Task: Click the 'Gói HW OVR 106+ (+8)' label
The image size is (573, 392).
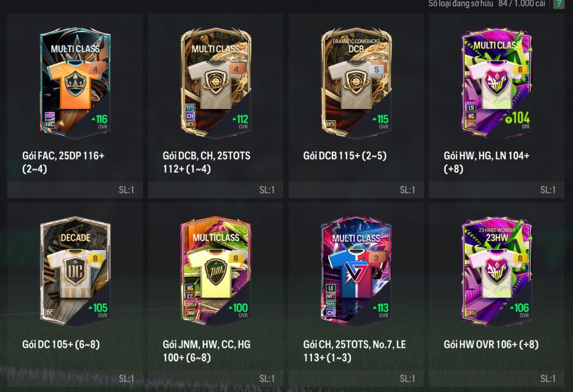Action: 491,345
